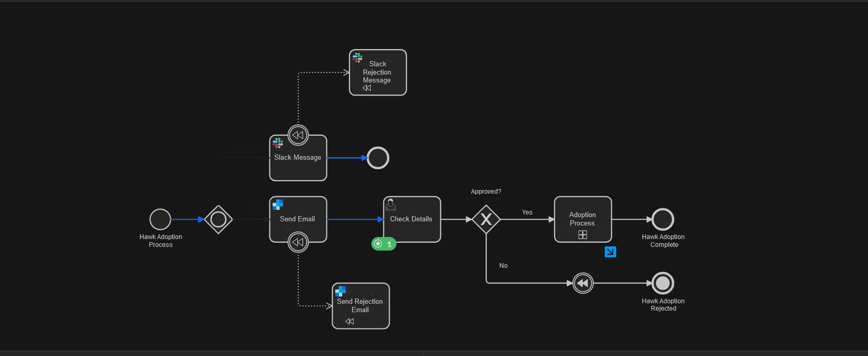Viewport: 868px width, 356px height.
Task: Open the blue drill-down arrow under Adoption Process
Action: (611, 252)
